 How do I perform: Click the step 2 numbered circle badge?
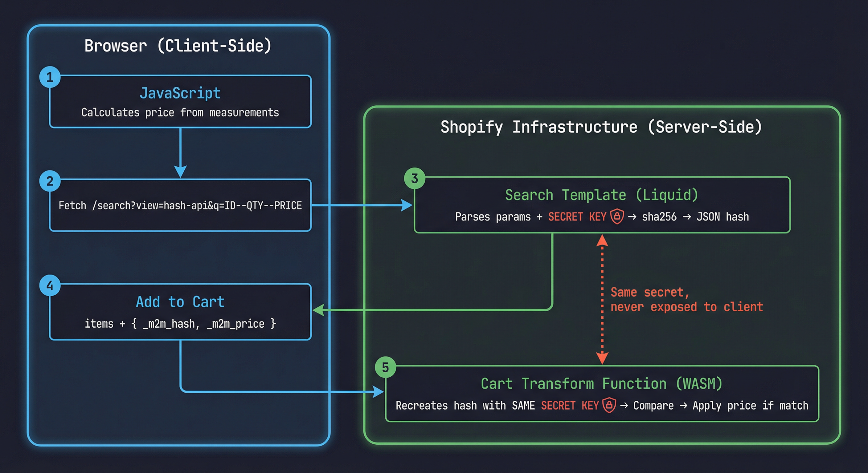pos(50,182)
